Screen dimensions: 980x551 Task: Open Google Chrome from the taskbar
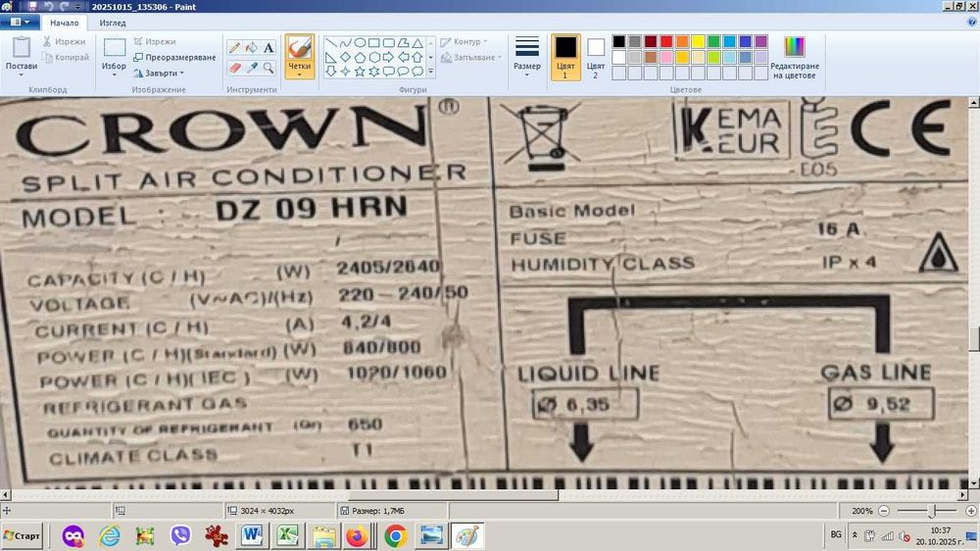coord(395,536)
